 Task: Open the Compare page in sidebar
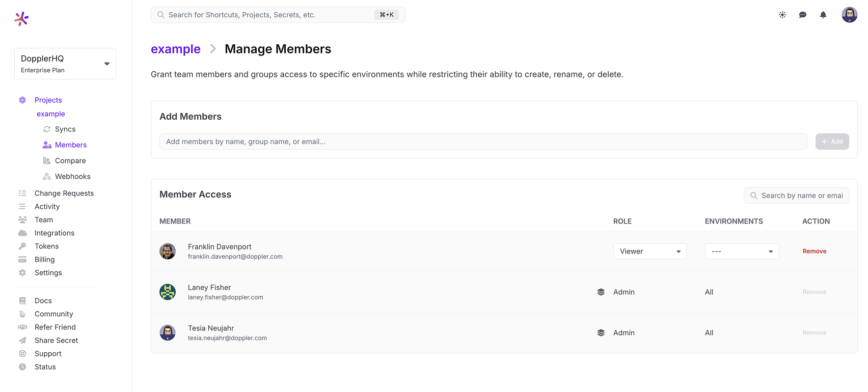[70, 161]
